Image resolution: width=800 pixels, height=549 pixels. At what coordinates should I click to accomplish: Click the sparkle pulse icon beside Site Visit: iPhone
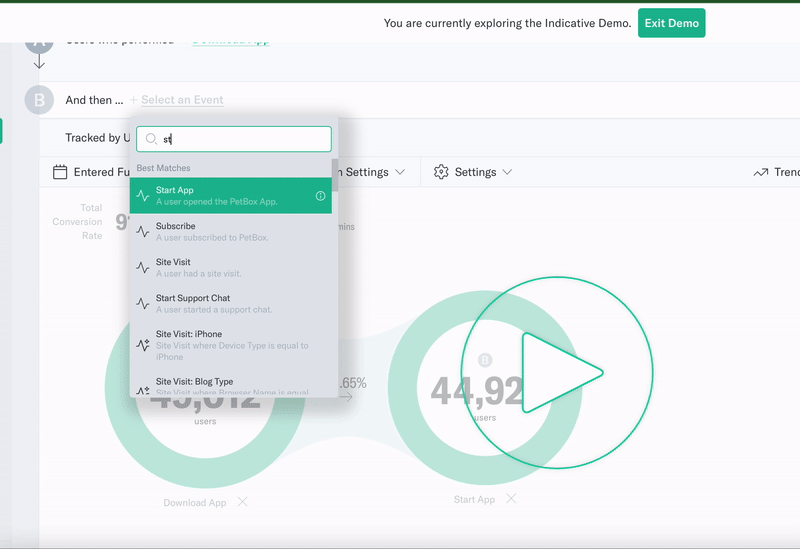pos(143,345)
